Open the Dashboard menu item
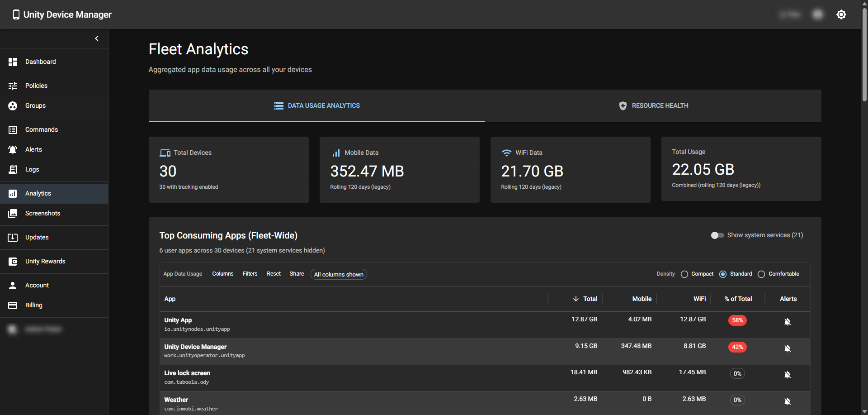 point(54,62)
